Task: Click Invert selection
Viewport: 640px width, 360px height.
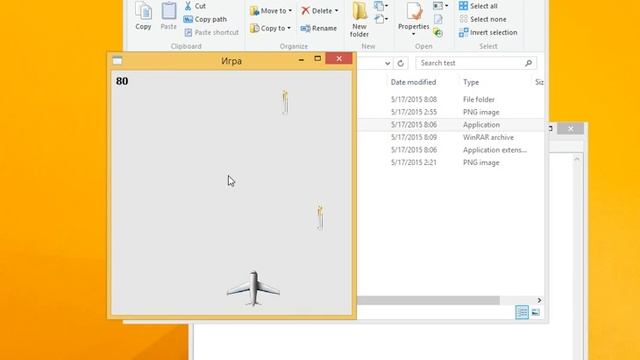Action: coord(488,32)
